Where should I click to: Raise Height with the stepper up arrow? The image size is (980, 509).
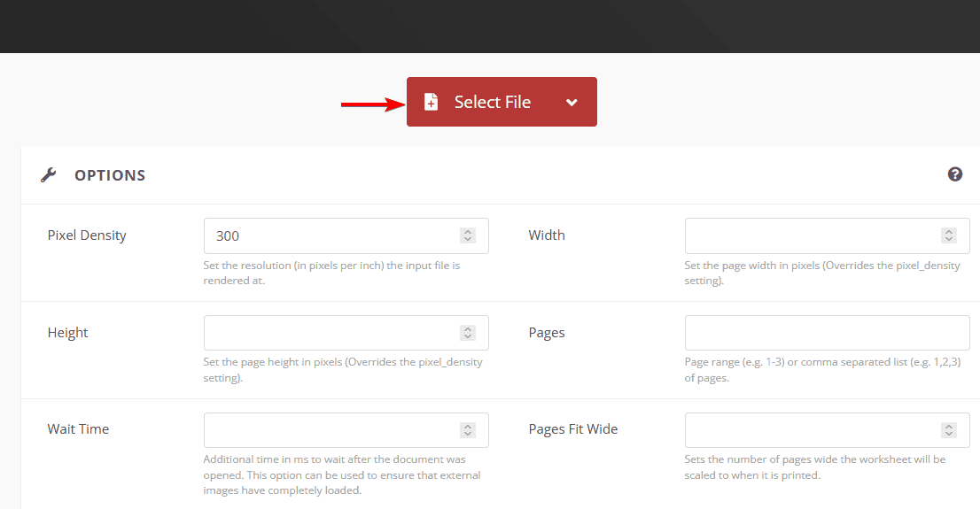[468, 329]
